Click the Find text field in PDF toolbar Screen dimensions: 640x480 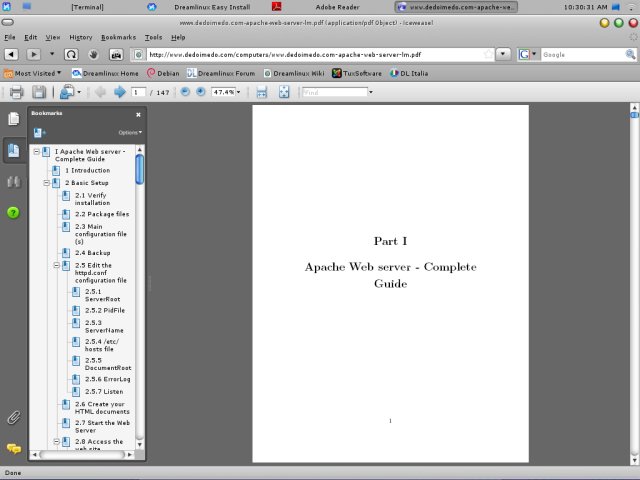pyautogui.click(x=335, y=92)
